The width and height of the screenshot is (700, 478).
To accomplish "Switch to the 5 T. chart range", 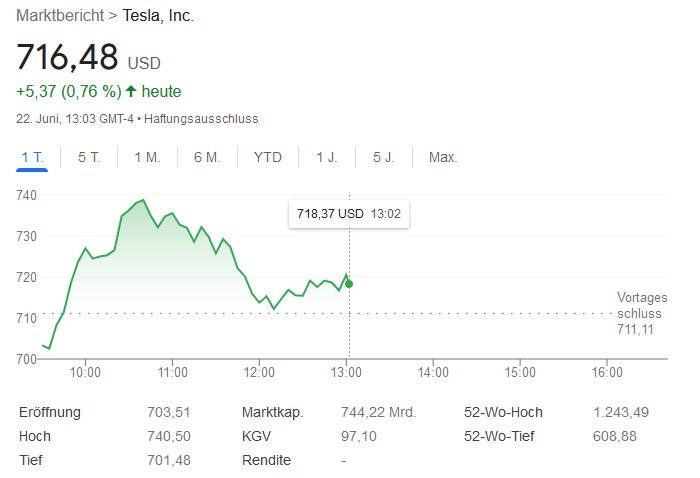I will pyautogui.click(x=89, y=157).
